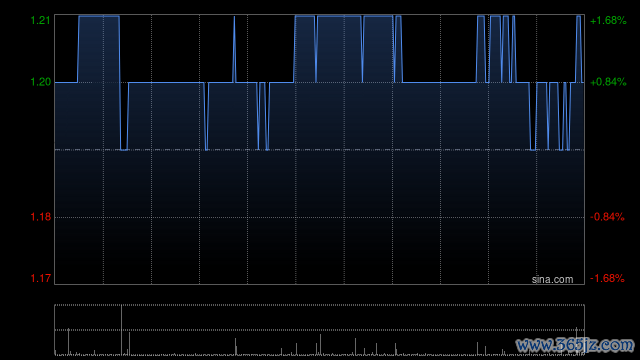Select the +1.68% percentage label

click(x=608, y=20)
